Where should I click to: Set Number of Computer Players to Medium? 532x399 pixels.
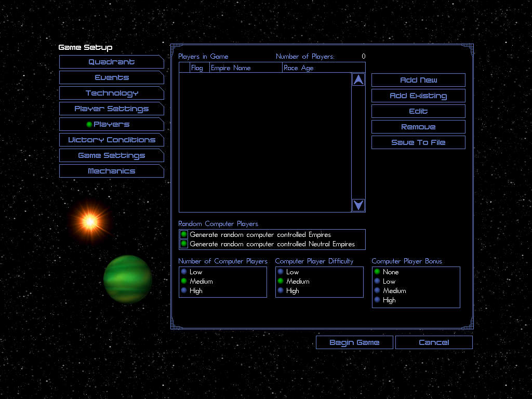click(x=184, y=281)
